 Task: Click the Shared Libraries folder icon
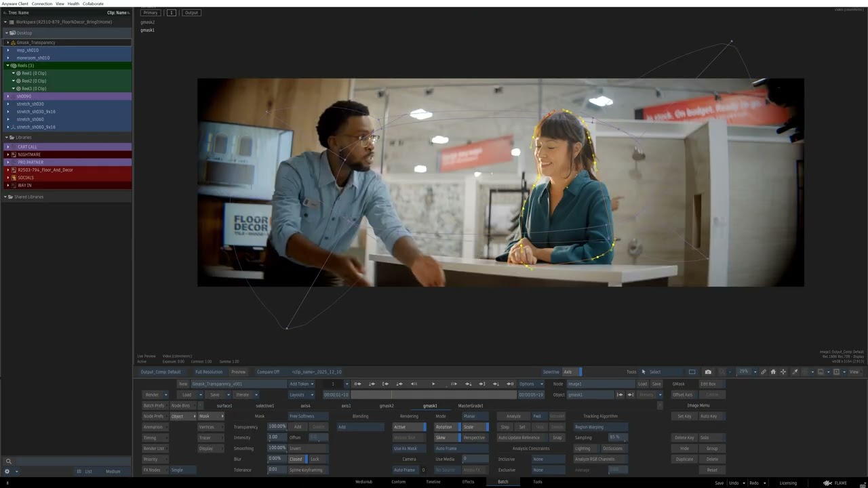(12, 197)
